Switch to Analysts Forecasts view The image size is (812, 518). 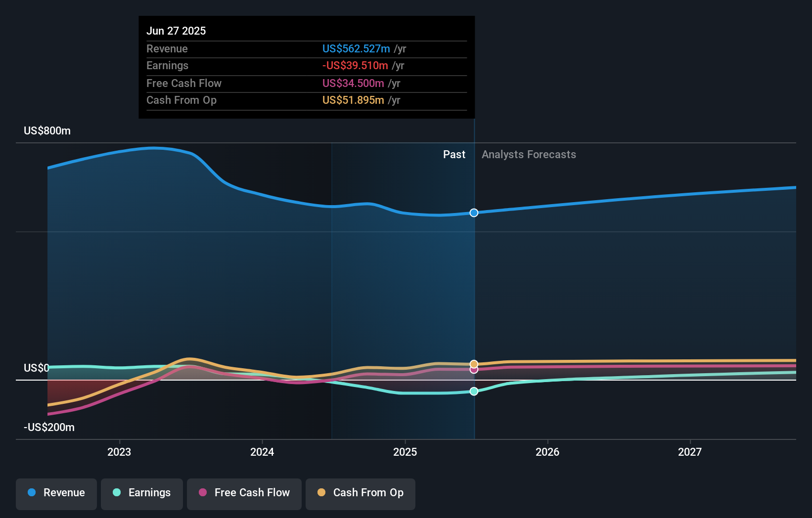[529, 154]
